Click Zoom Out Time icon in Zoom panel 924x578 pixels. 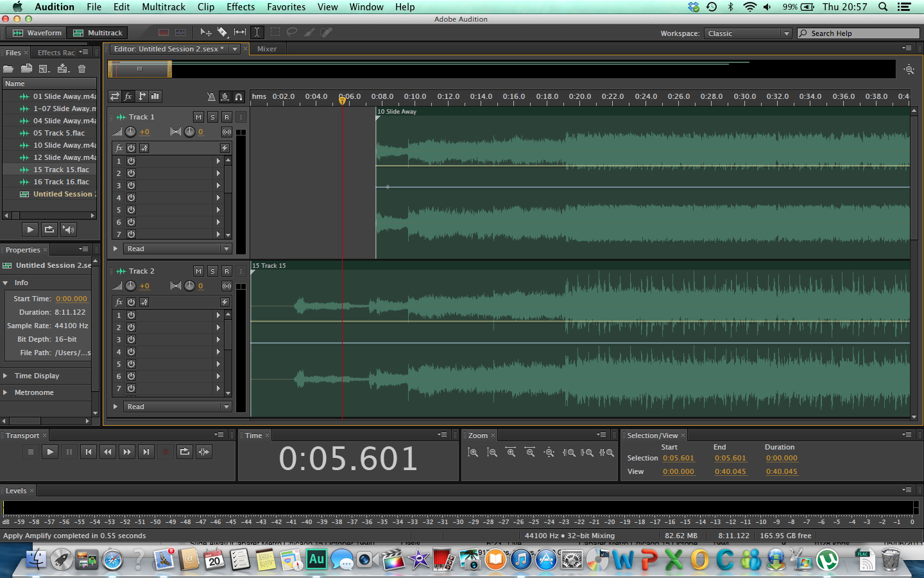point(530,452)
